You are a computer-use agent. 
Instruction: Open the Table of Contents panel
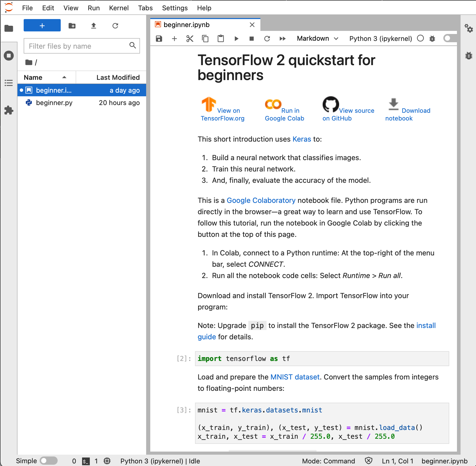pyautogui.click(x=9, y=83)
